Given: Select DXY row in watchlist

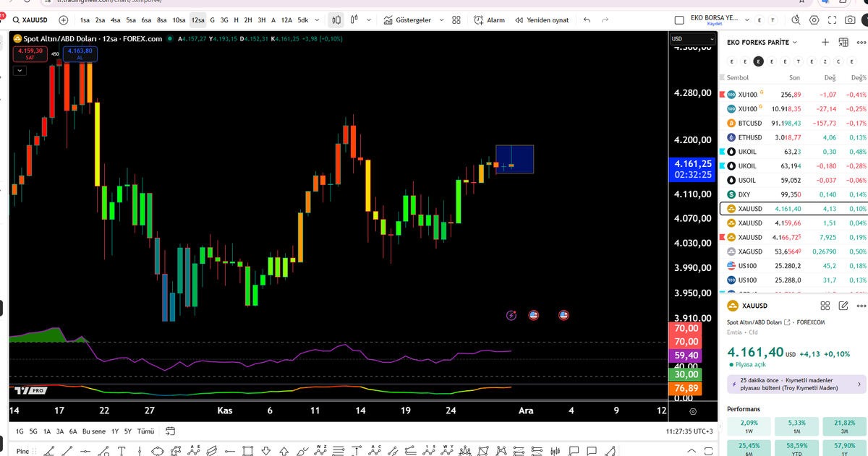Looking at the screenshot, I should click(x=793, y=194).
